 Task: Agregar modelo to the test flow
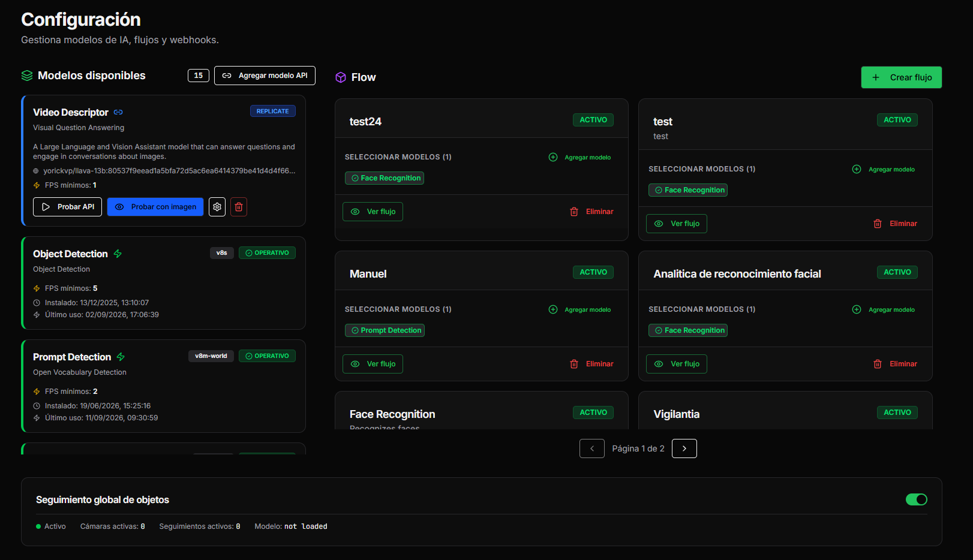tap(884, 169)
